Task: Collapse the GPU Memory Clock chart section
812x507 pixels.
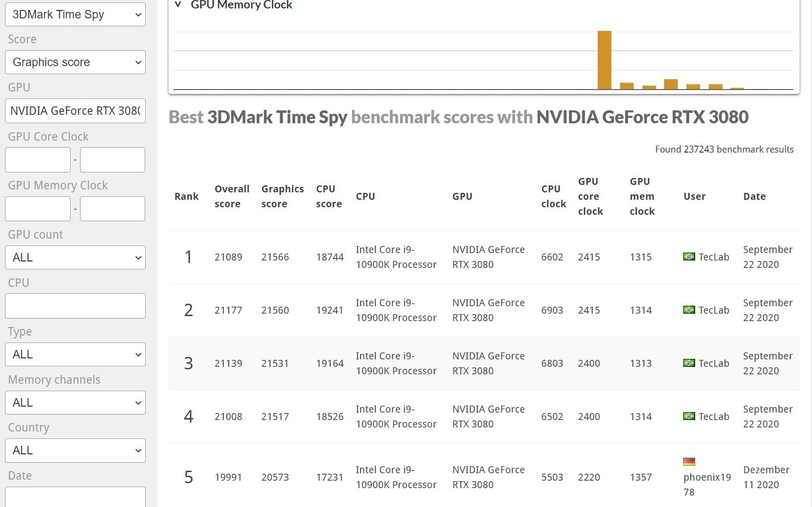Action: 178,5
